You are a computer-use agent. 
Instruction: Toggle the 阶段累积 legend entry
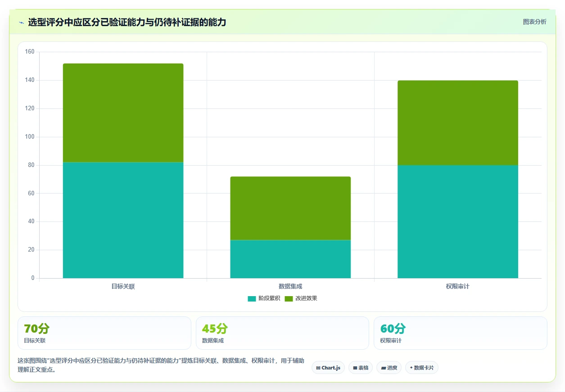(x=264, y=298)
